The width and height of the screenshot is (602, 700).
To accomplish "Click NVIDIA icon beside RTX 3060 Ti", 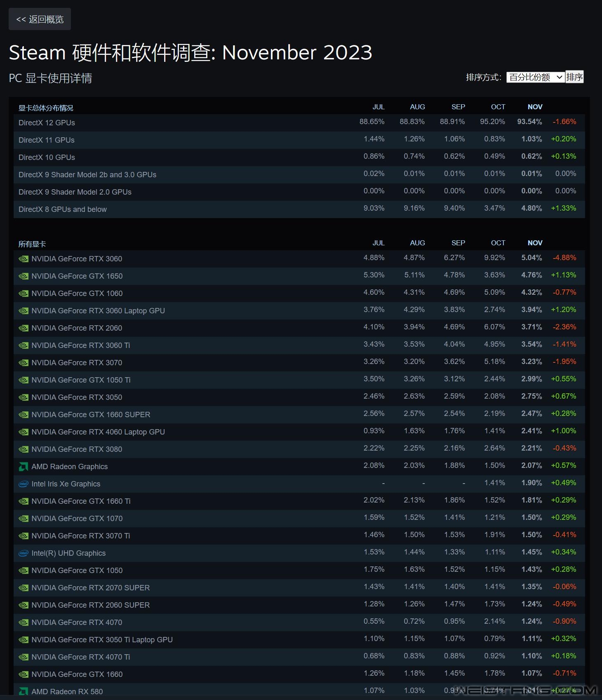I will [x=24, y=345].
